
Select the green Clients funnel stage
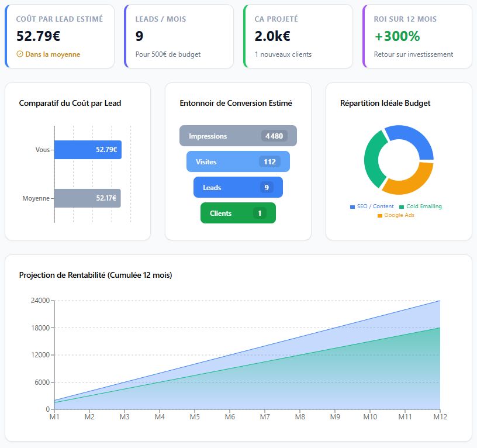pyautogui.click(x=238, y=213)
